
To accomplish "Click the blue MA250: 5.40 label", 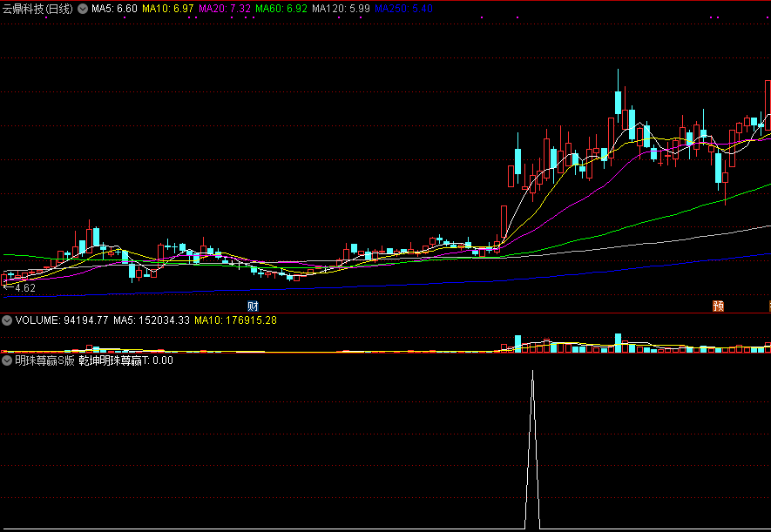I will pos(403,9).
